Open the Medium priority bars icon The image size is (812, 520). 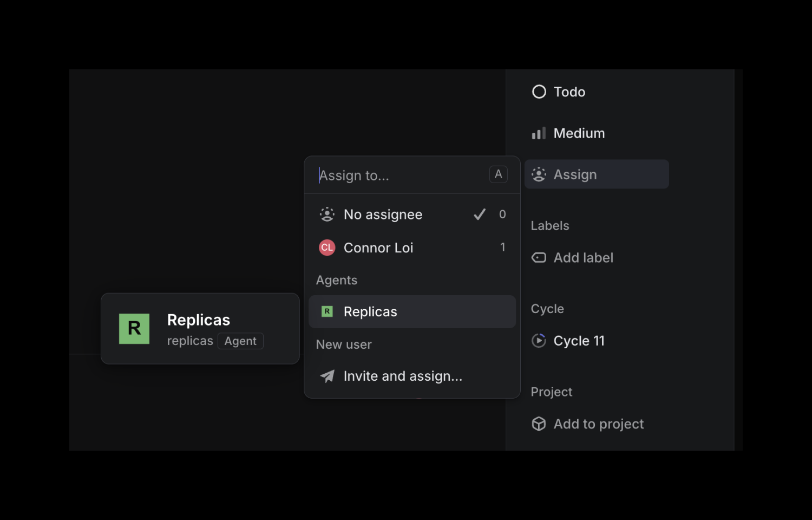pyautogui.click(x=539, y=133)
